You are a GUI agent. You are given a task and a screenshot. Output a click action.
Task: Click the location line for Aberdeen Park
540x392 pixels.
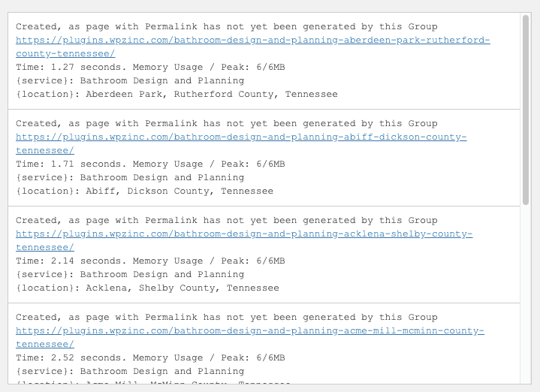tap(176, 95)
